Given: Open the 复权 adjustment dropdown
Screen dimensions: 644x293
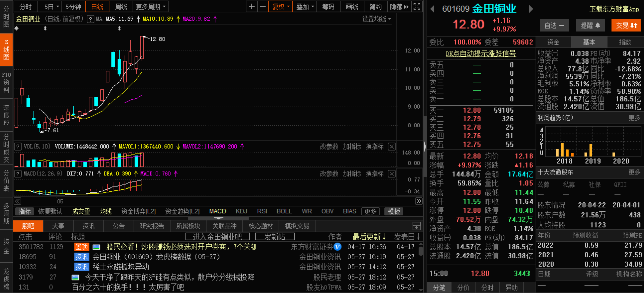Looking at the screenshot, I should point(281,7).
